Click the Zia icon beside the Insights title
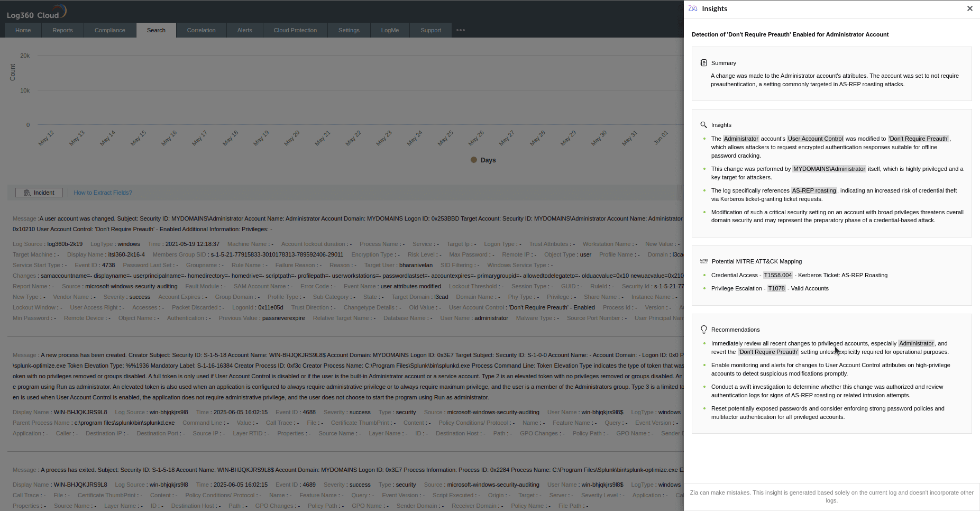The image size is (980, 511). pos(693,8)
